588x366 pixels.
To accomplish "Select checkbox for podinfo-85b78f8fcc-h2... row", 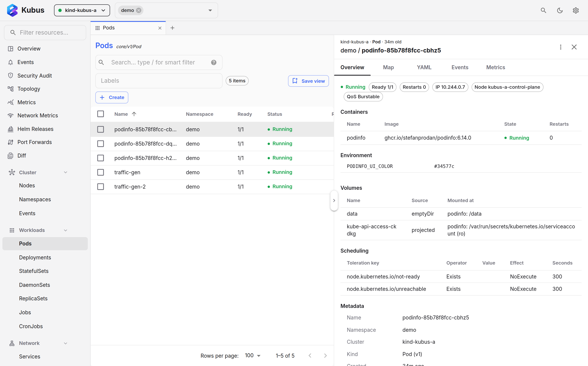I will point(101,158).
